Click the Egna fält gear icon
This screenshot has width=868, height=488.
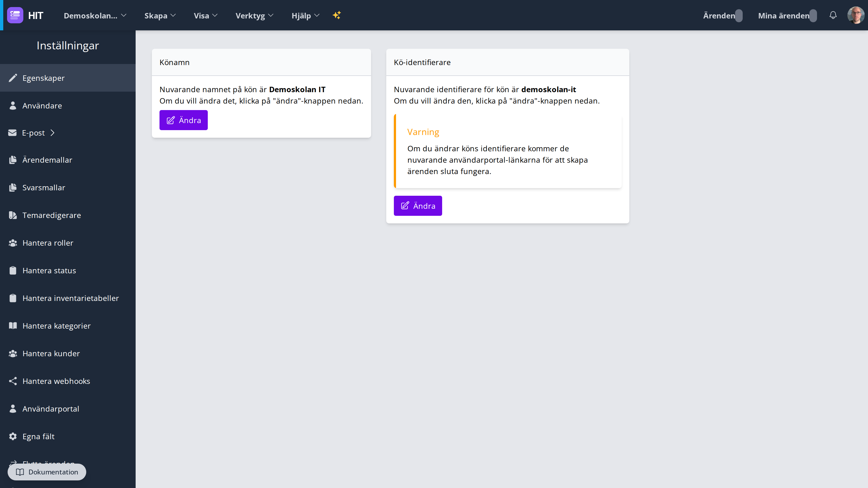[x=13, y=436]
